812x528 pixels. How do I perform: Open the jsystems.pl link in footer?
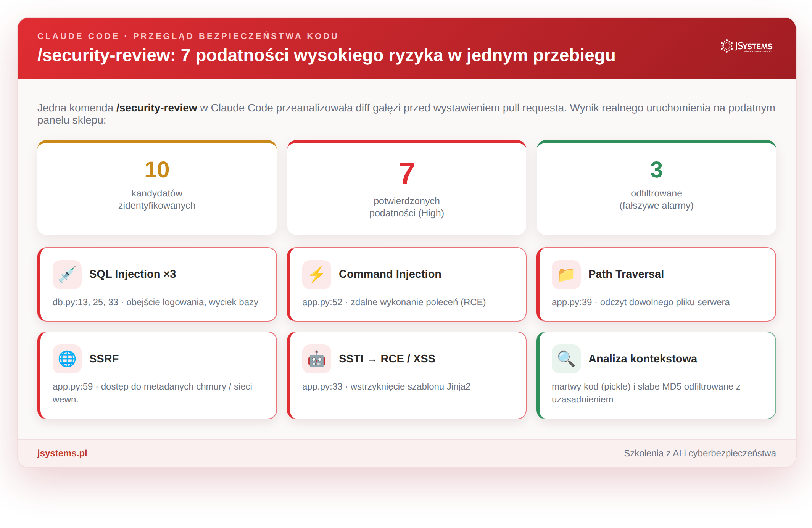tap(62, 453)
